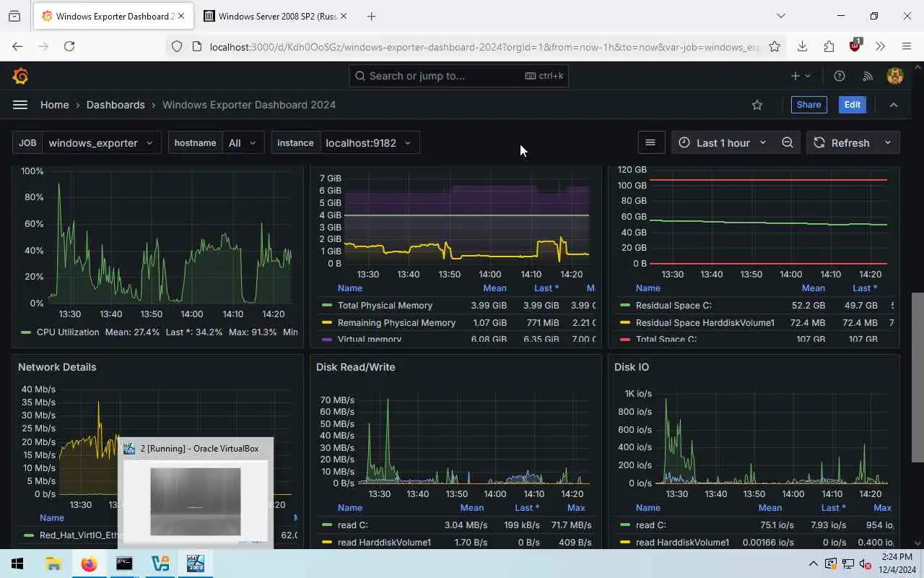Screen dimensions: 924x578
Task: Open File Explorer from taskbar
Action: pyautogui.click(x=53, y=564)
